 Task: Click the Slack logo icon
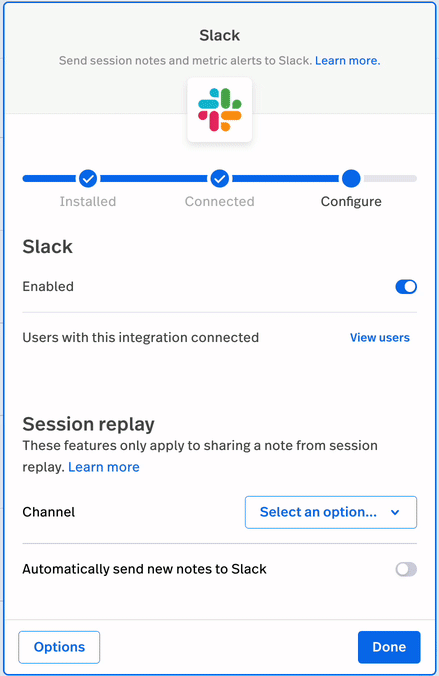coord(220,110)
